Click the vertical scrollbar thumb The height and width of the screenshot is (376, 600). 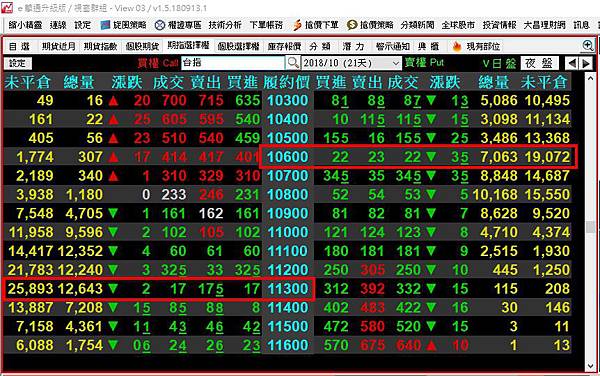point(590,227)
